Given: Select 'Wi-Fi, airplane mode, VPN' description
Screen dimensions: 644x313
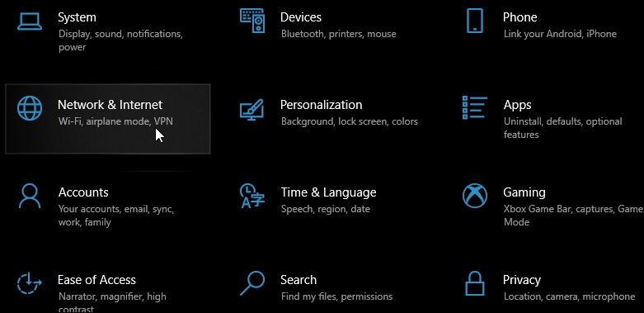Looking at the screenshot, I should point(115,121).
